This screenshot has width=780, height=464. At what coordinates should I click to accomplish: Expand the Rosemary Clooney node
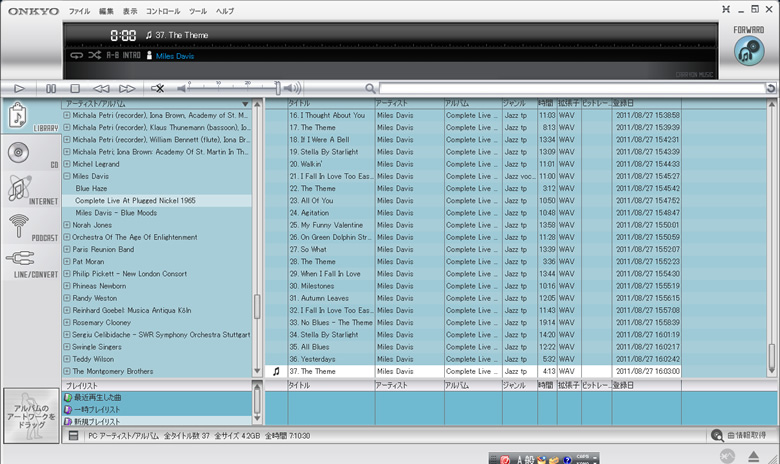(x=67, y=322)
